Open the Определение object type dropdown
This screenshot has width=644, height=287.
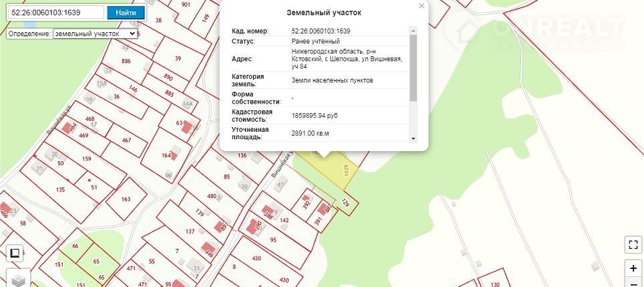(94, 33)
